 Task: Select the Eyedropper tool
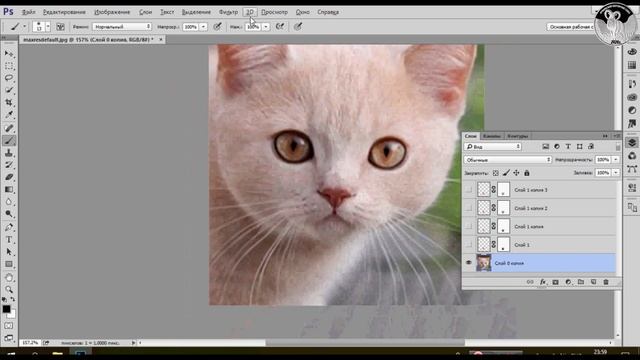tap(9, 115)
